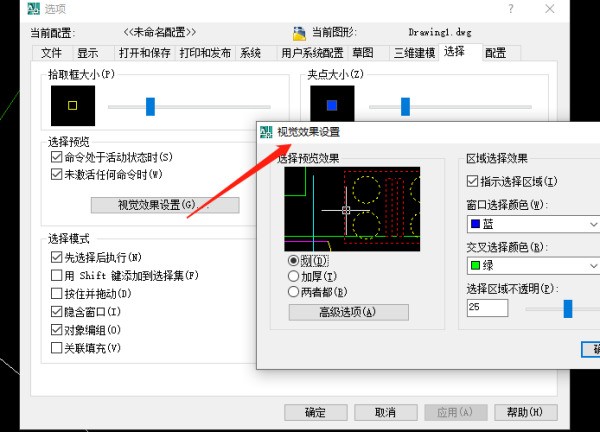This screenshot has width=600, height=432.
Task: Uncheck 指示选择区域 checkbox
Action: 473,182
